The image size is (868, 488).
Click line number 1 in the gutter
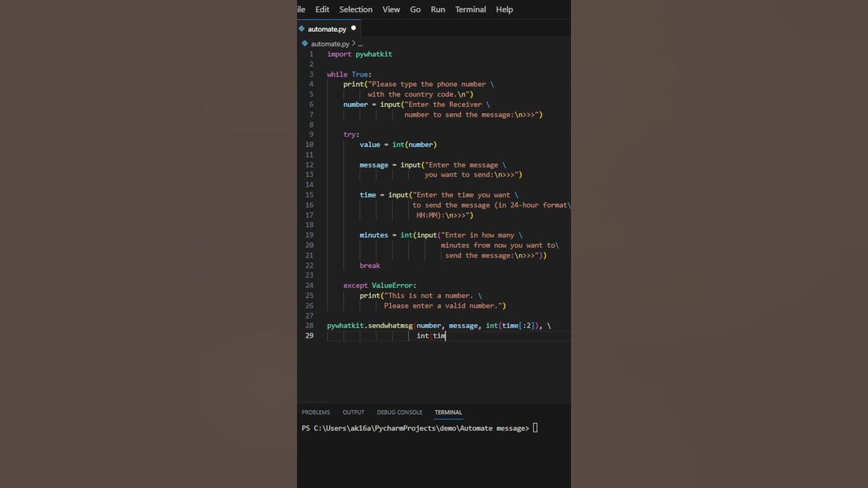pos(311,54)
